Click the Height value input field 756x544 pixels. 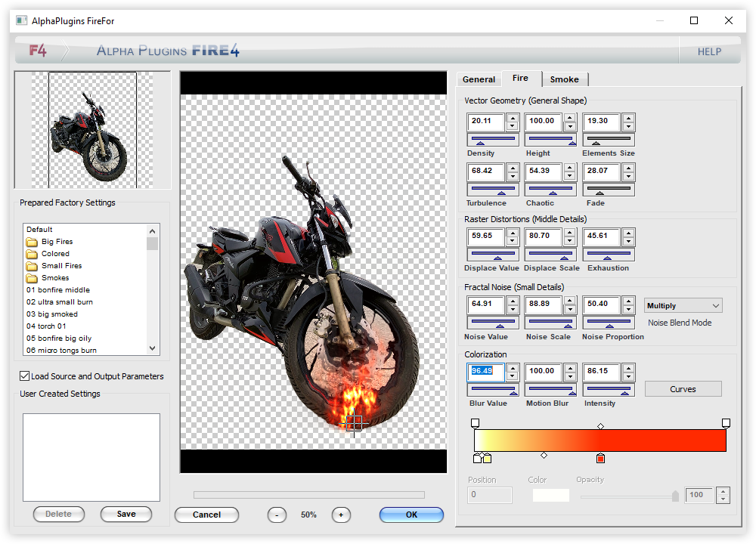coord(544,122)
